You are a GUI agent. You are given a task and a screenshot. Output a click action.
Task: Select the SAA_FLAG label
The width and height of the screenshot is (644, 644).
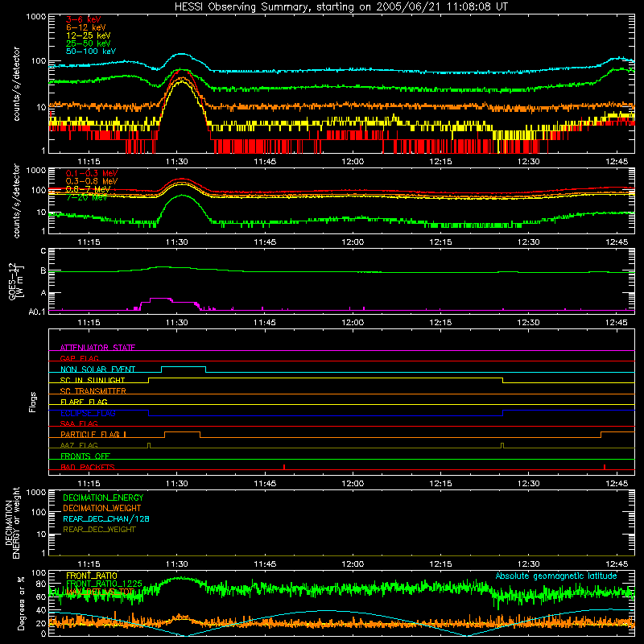click(x=79, y=423)
